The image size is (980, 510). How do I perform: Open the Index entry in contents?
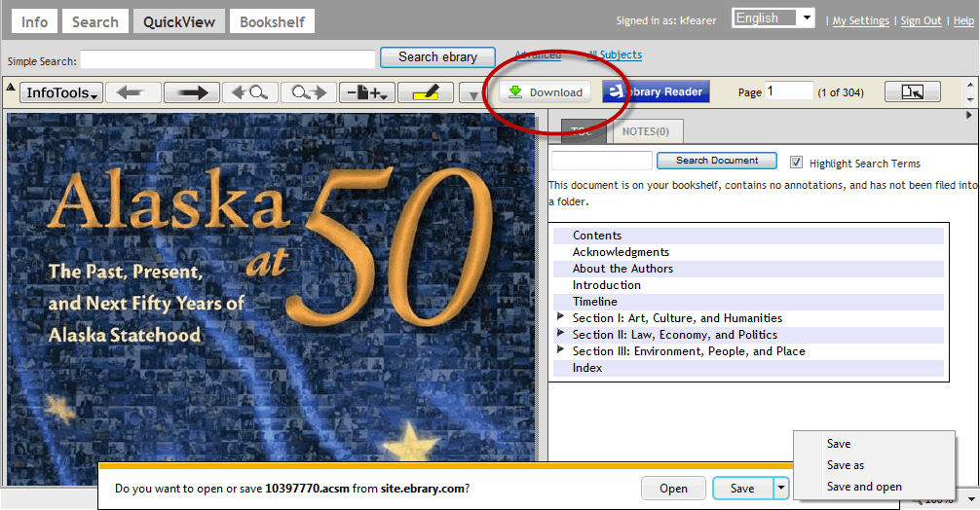coord(587,368)
